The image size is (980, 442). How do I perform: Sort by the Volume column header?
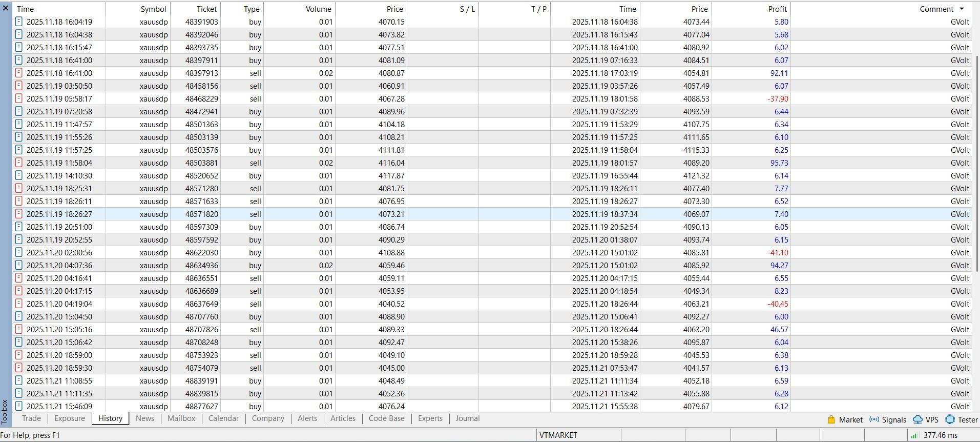300,9
